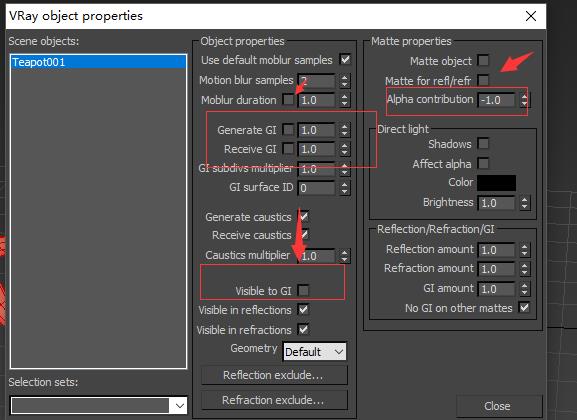
Task: Adjust the Caustics multiplier spinner
Action: click(344, 256)
